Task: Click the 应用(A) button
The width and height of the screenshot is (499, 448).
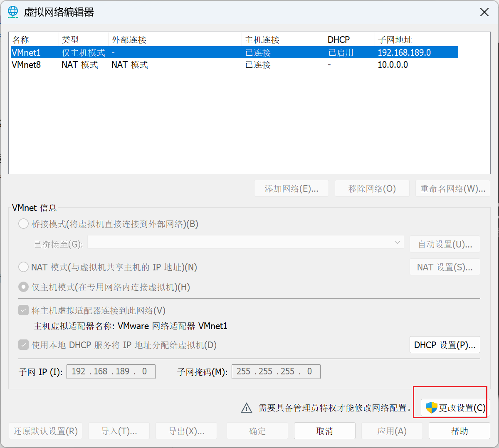Action: pyautogui.click(x=392, y=431)
